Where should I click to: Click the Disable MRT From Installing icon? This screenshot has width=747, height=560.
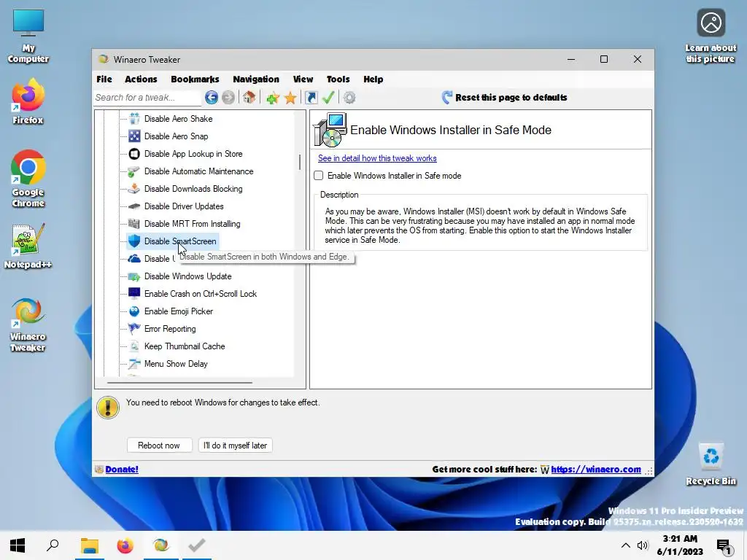(x=134, y=224)
